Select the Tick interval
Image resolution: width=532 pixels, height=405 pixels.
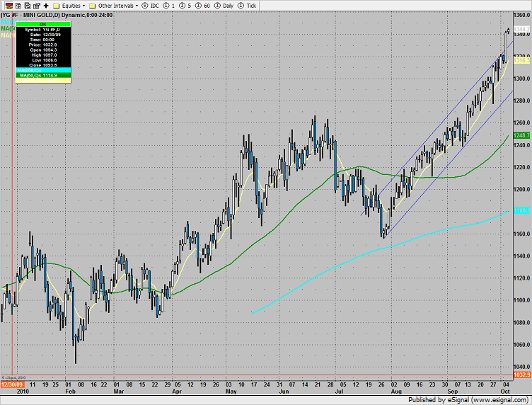coord(251,6)
